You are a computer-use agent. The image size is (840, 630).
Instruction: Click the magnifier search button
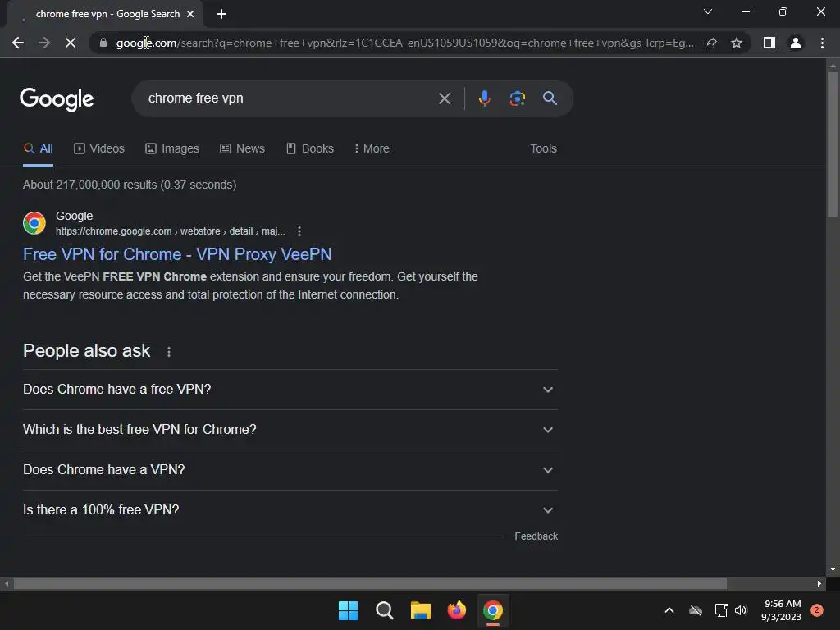pyautogui.click(x=550, y=98)
